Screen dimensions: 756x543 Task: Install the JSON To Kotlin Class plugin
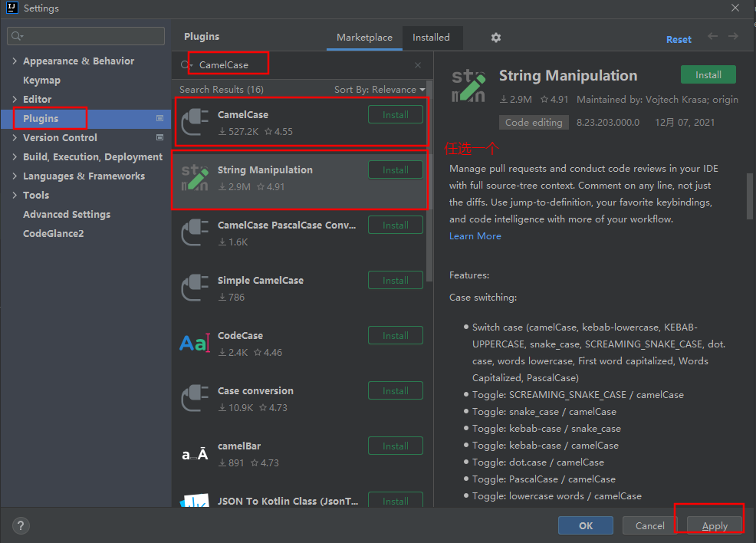396,500
